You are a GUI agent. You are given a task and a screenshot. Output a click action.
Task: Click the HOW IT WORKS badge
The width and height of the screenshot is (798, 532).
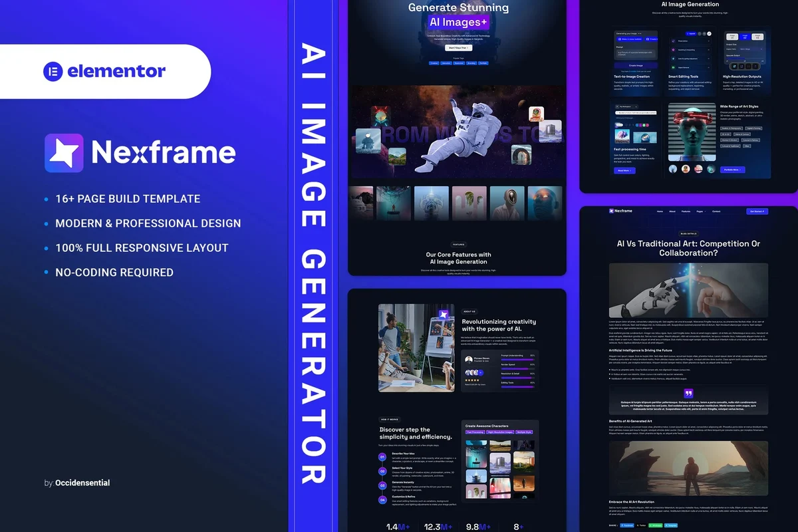390,420
